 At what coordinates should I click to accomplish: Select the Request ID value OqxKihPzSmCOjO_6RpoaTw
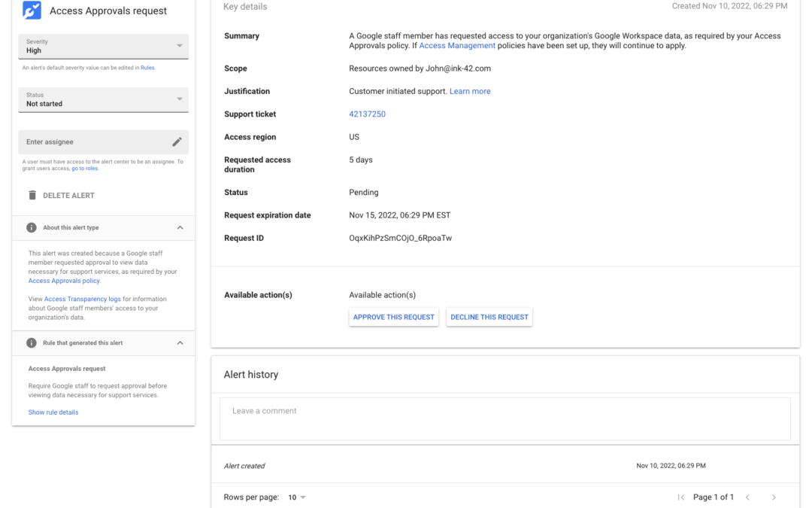pyautogui.click(x=400, y=238)
